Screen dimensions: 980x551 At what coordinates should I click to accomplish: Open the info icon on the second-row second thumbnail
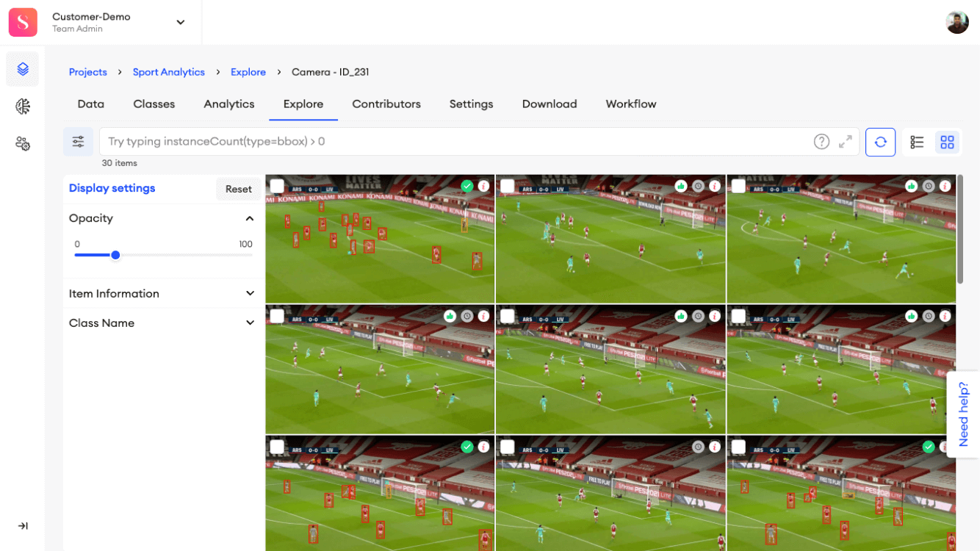point(714,316)
